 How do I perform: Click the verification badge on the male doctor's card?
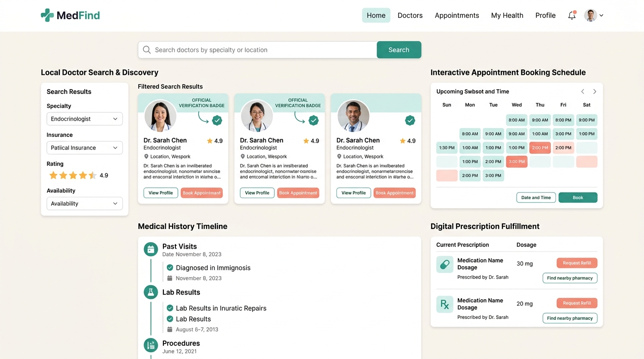pyautogui.click(x=410, y=121)
